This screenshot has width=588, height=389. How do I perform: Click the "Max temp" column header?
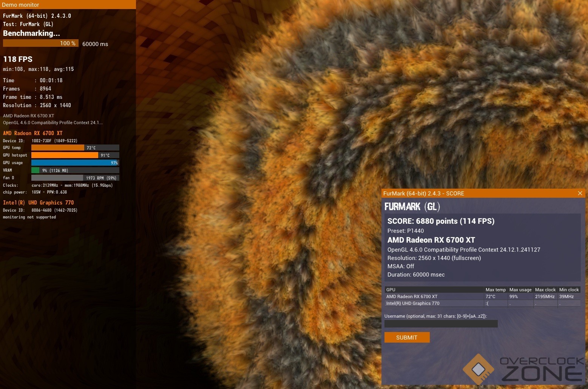coord(495,290)
